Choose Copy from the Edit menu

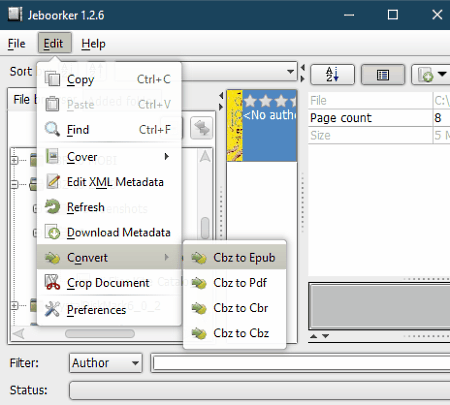(x=109, y=79)
